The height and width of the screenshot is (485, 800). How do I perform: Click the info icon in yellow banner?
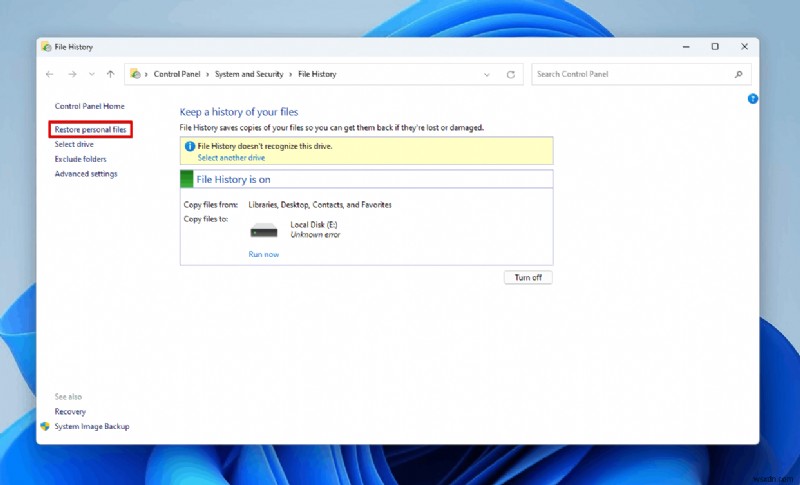coord(190,146)
